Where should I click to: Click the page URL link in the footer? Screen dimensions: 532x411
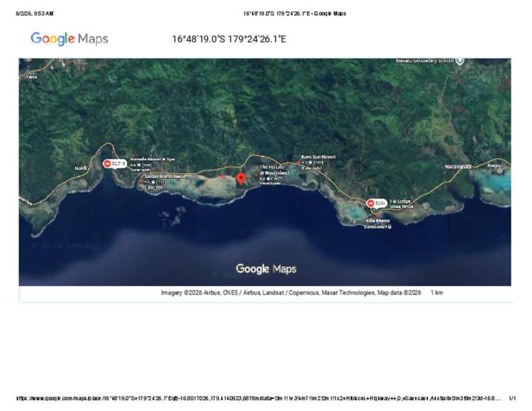[x=259, y=398]
